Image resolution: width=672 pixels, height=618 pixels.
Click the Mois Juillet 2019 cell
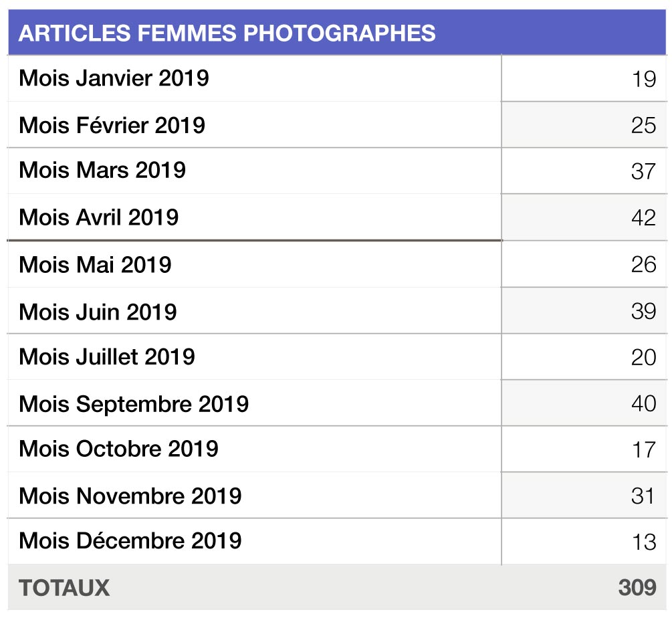tap(255, 356)
